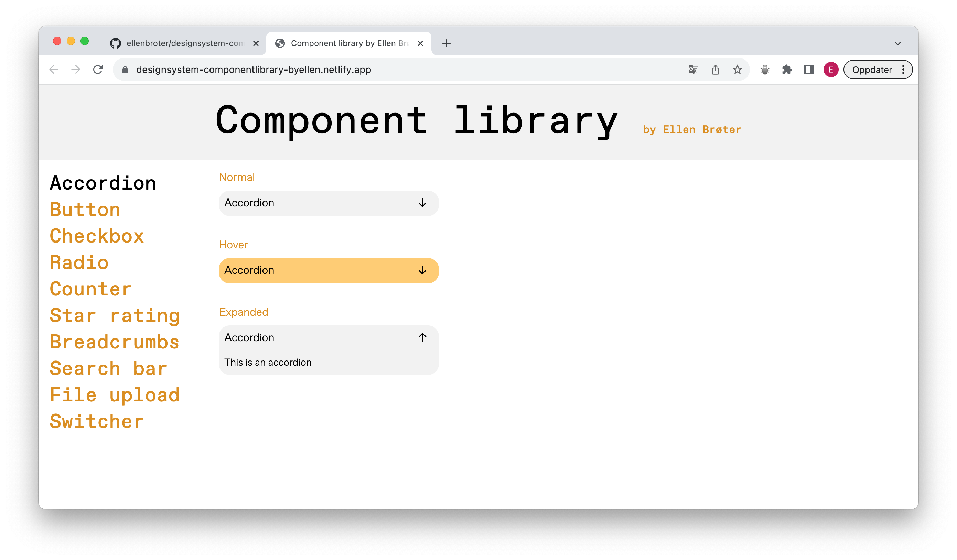Select the Button item in the sidebar
This screenshot has width=957, height=560.
(85, 209)
